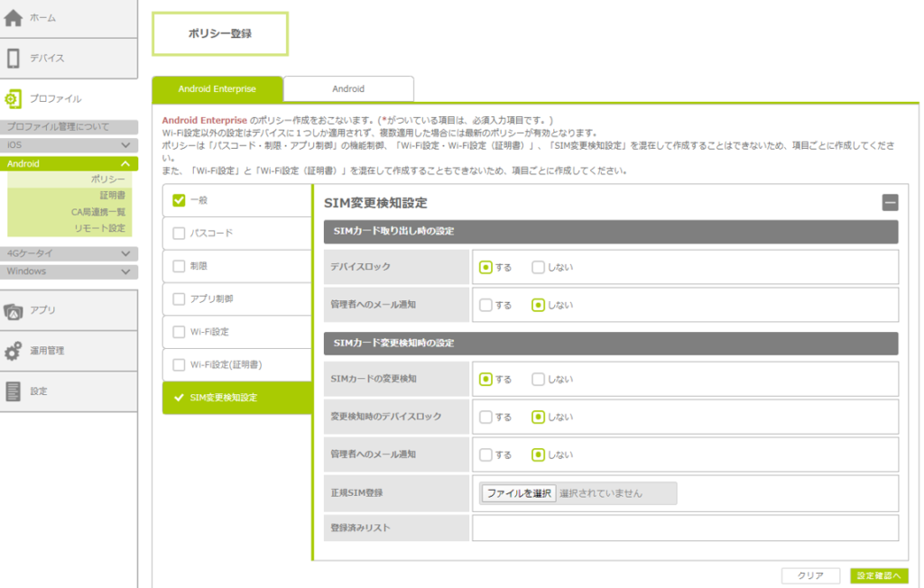The height and width of the screenshot is (588, 924).
Task: Click the checkmark icon beside SIM変更検知設定
Action: tap(179, 398)
